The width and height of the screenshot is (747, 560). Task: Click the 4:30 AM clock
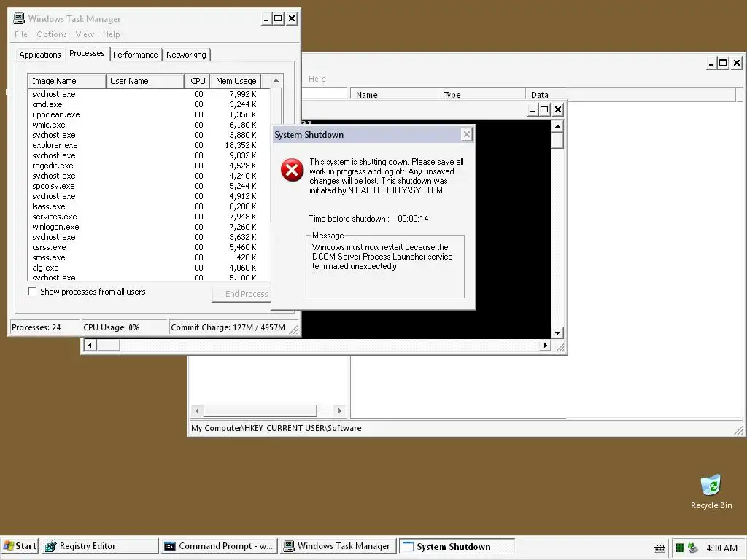721,548
